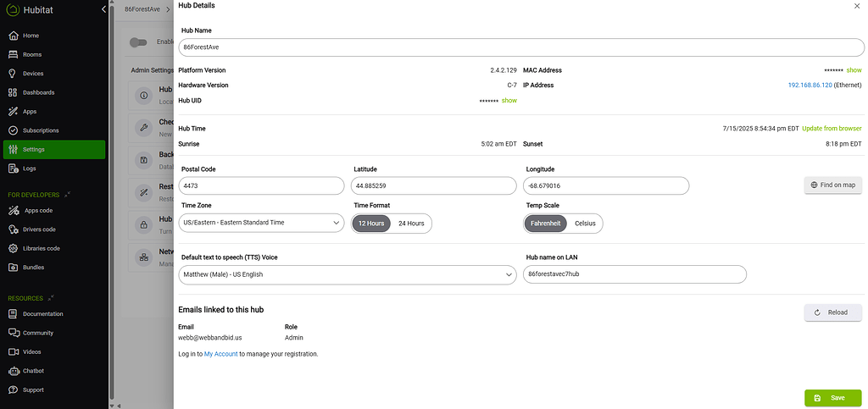Expand the TTS Voice dropdown
Screen dimensions: 868x409
click(347, 274)
